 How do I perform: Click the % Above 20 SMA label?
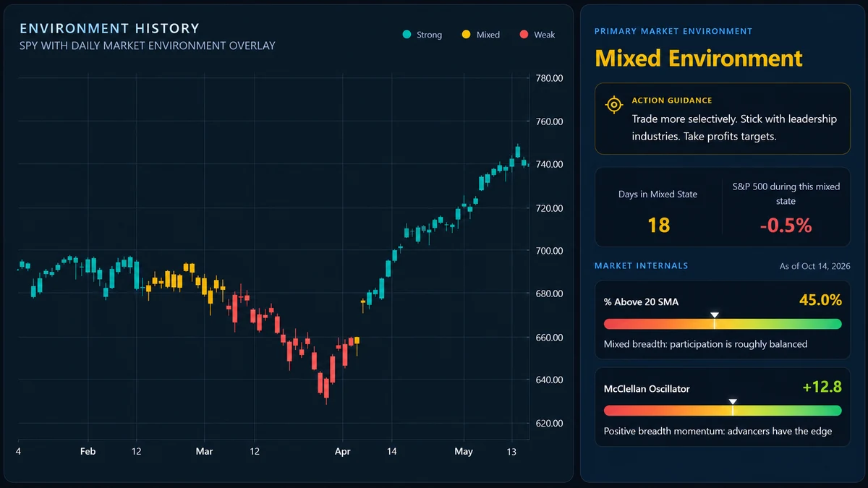641,301
